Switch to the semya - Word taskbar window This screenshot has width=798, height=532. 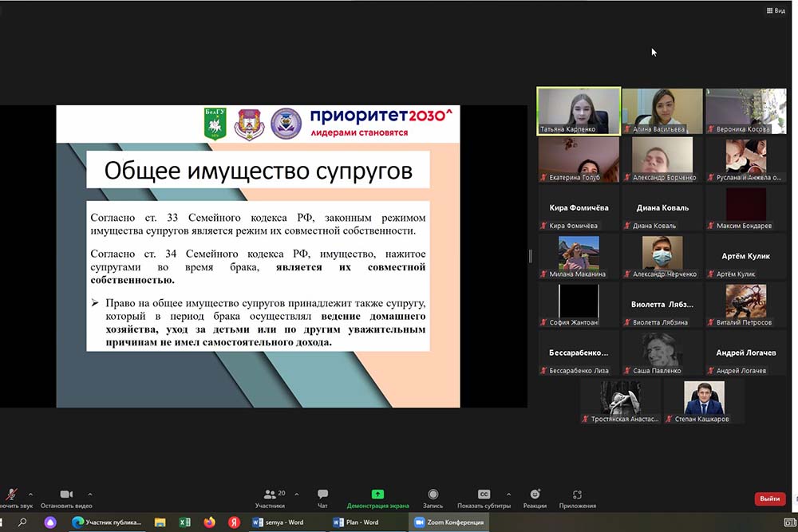pyautogui.click(x=279, y=522)
